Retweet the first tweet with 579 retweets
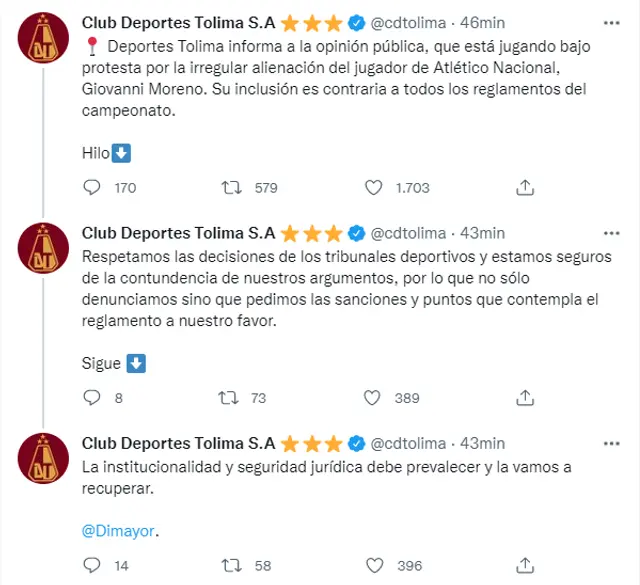Viewport: 640px width, 585px height. 230,187
